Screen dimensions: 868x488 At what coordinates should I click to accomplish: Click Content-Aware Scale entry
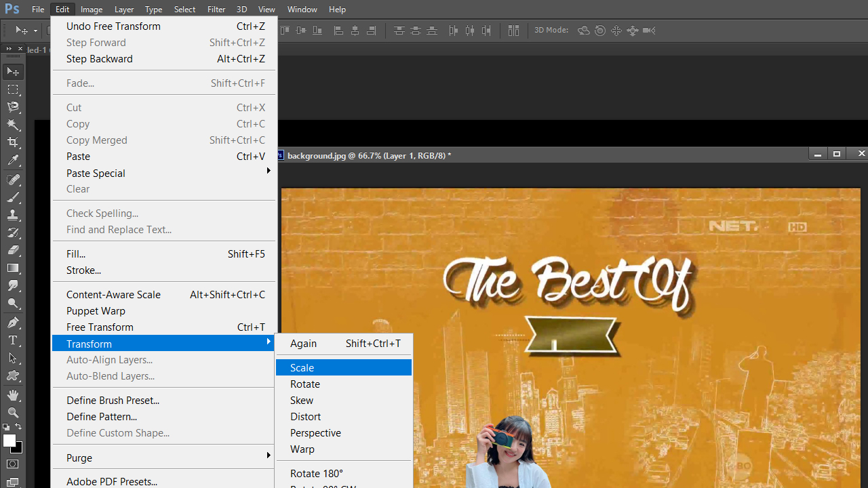[x=165, y=294]
